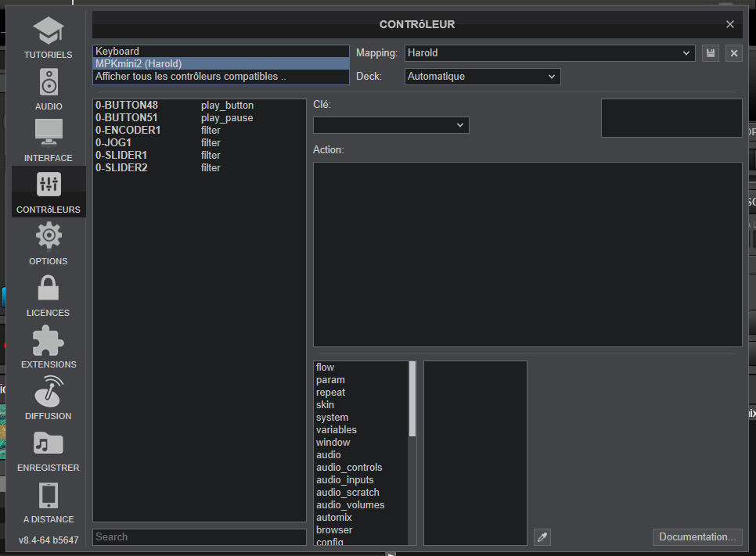Select the param action category
Viewport: 756px width, 556px height.
(x=361, y=380)
